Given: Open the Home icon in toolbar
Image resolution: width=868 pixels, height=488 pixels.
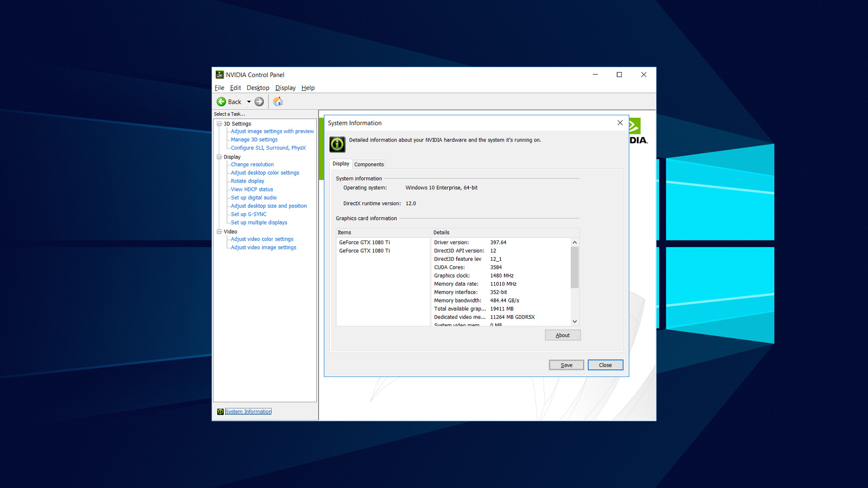Looking at the screenshot, I should point(278,101).
